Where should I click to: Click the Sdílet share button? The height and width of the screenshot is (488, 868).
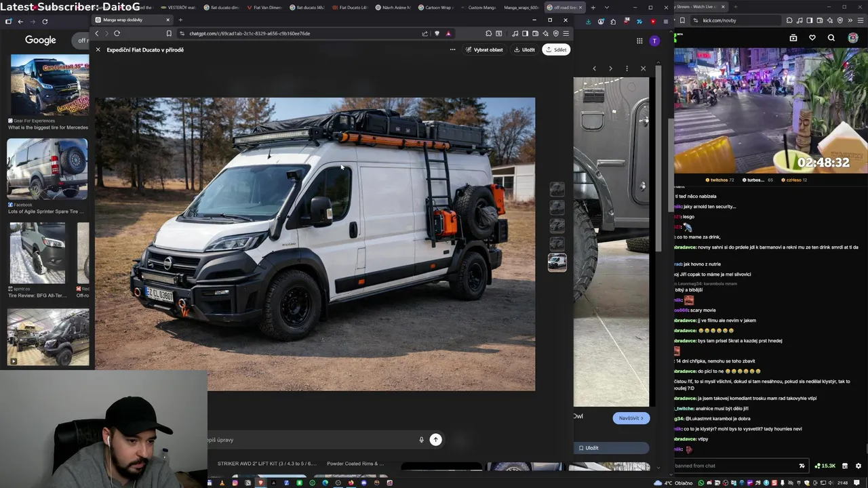(556, 49)
